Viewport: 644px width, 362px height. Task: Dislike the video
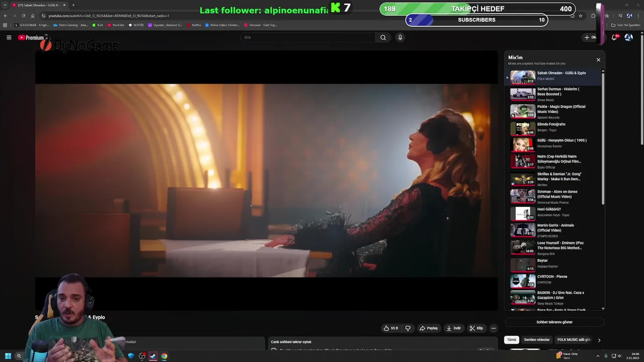pos(408,328)
